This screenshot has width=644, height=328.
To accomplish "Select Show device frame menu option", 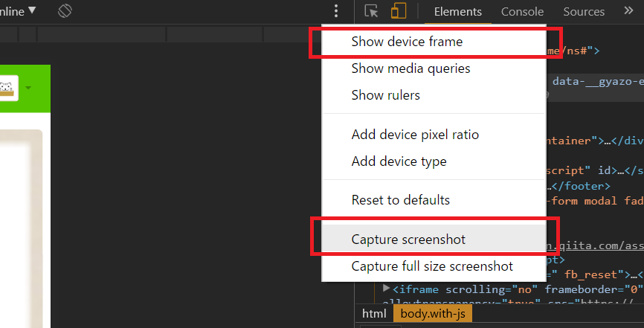I will [407, 42].
